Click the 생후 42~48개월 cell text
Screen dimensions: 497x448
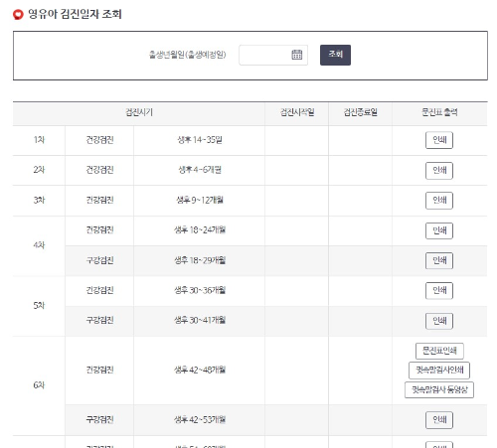[x=200, y=370]
